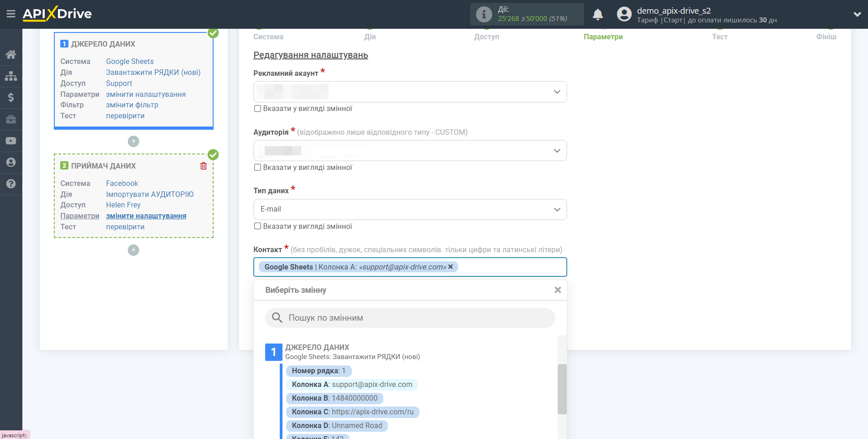Select variable Номер рядка: 1
Screen dimensions: 868x439
319,371
